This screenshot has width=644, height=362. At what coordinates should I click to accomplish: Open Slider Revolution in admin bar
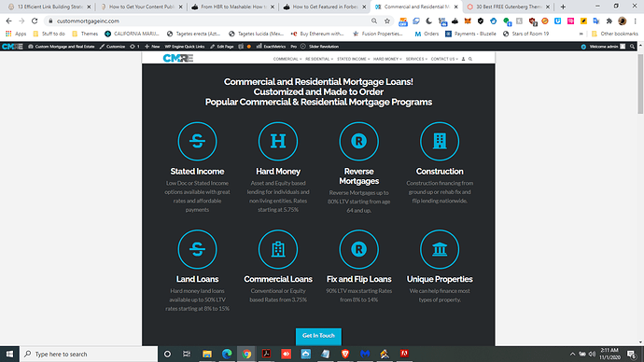319,47
